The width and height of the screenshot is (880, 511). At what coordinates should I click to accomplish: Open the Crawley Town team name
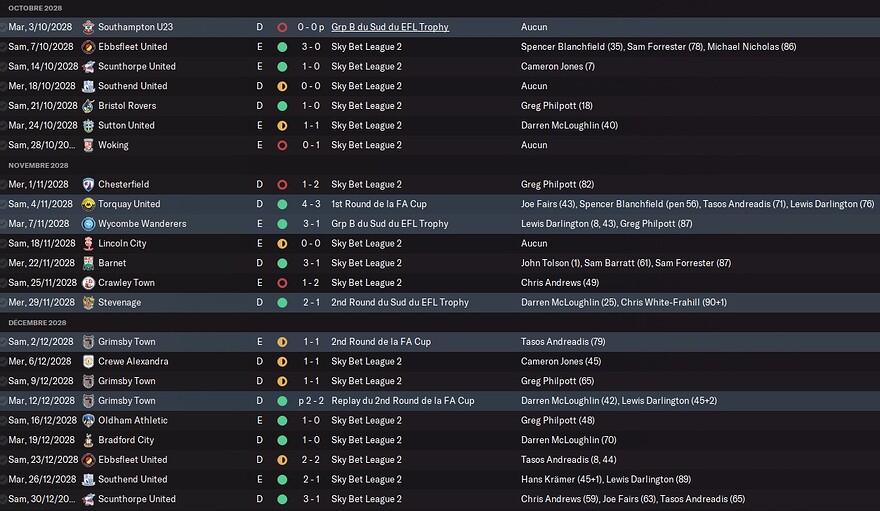[x=126, y=282]
